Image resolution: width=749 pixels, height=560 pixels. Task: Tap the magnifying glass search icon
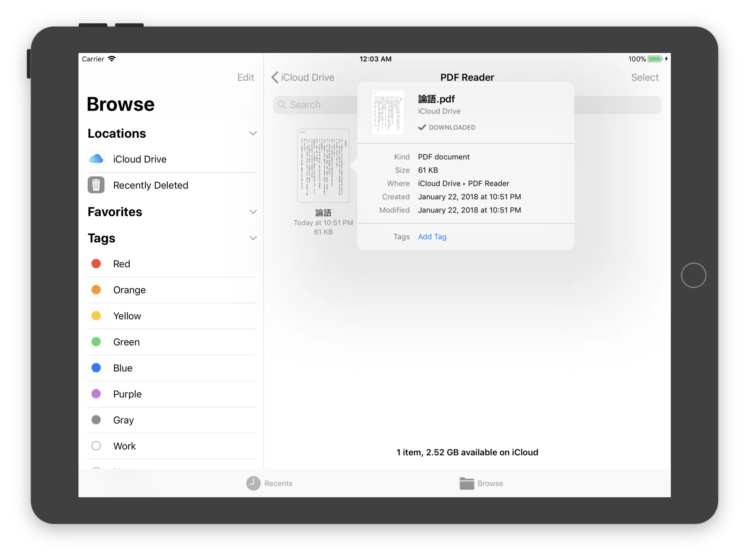click(282, 104)
